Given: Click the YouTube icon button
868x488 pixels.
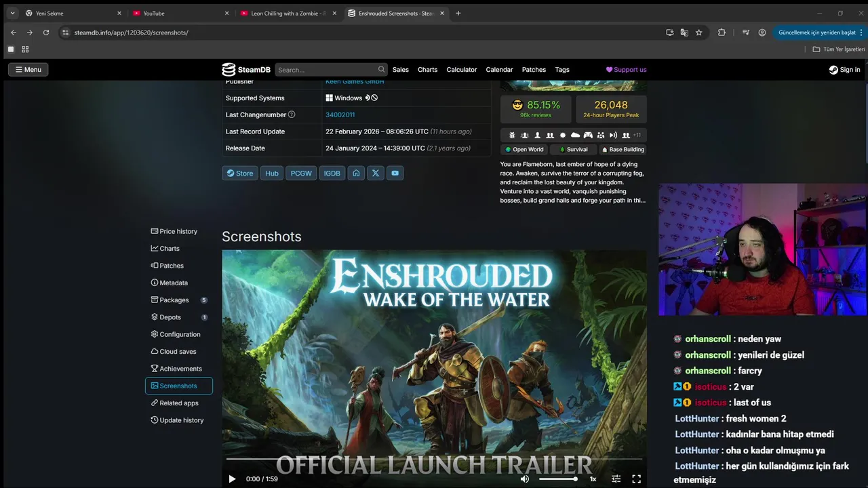Looking at the screenshot, I should tap(395, 173).
